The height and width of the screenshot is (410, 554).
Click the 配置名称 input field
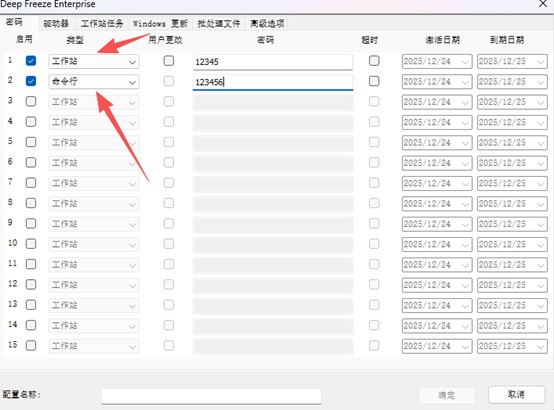[211, 396]
